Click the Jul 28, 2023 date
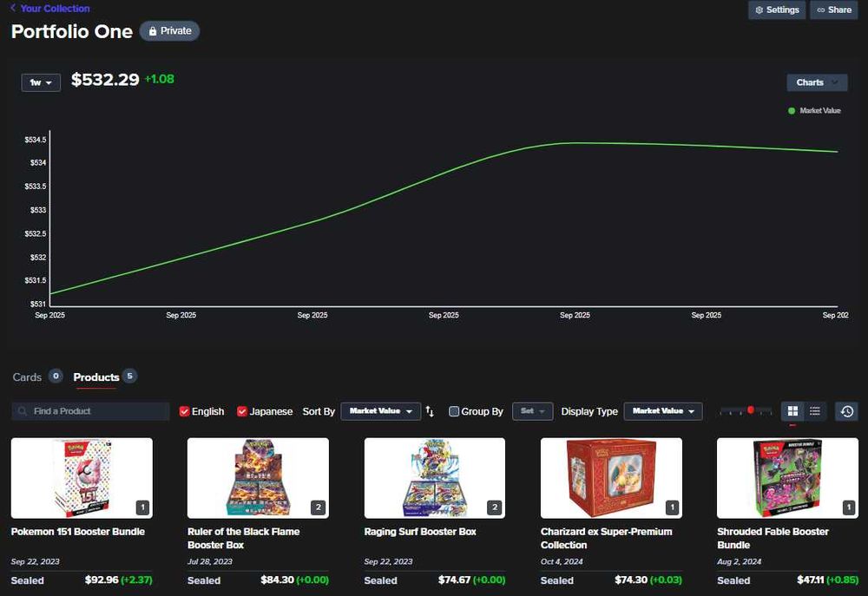 click(x=210, y=561)
